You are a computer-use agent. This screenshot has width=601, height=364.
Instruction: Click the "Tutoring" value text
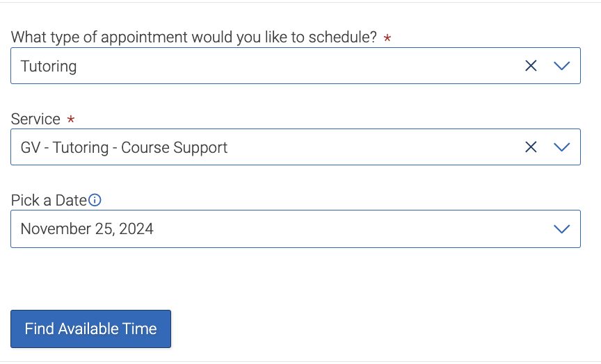(x=49, y=67)
